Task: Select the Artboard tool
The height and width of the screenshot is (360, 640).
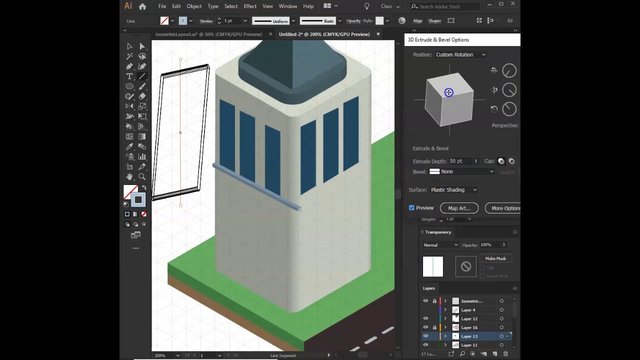Action: (x=129, y=167)
